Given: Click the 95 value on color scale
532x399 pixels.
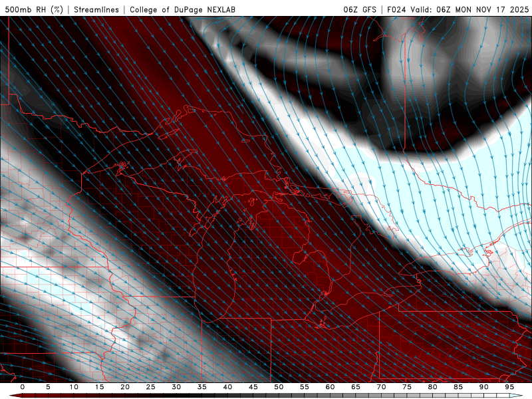Looking at the screenshot, I should click(509, 387).
